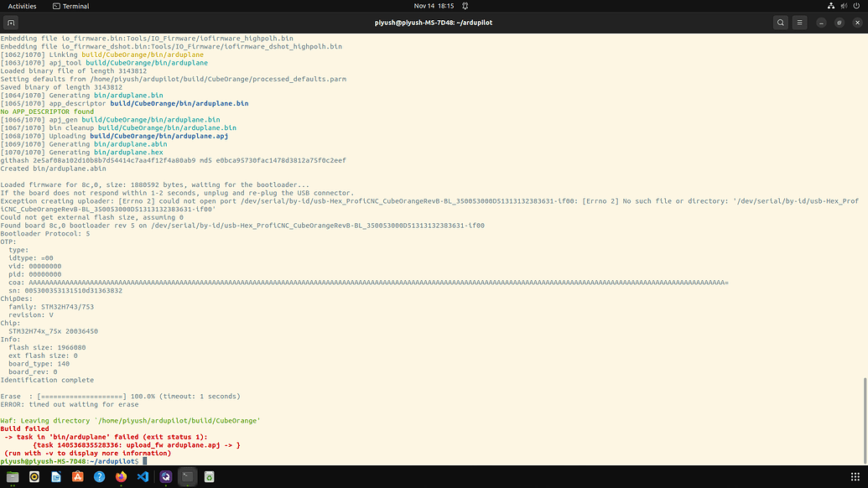The image size is (868, 488).
Task: Open the terminal hamburger menu
Action: [800, 23]
